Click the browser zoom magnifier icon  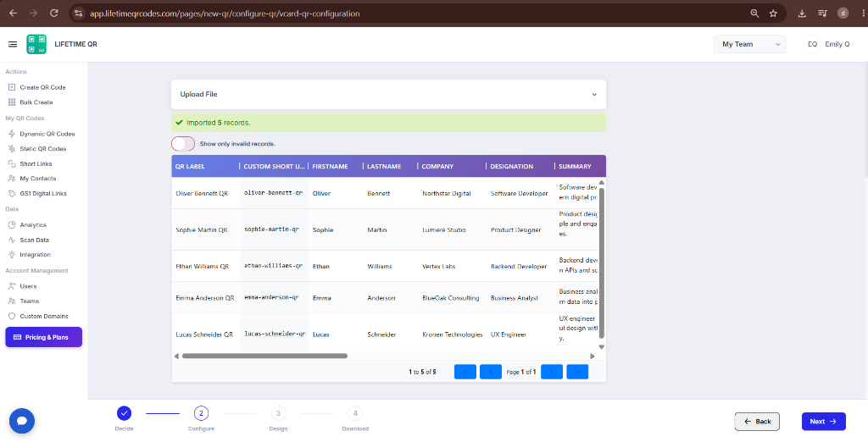pos(754,14)
